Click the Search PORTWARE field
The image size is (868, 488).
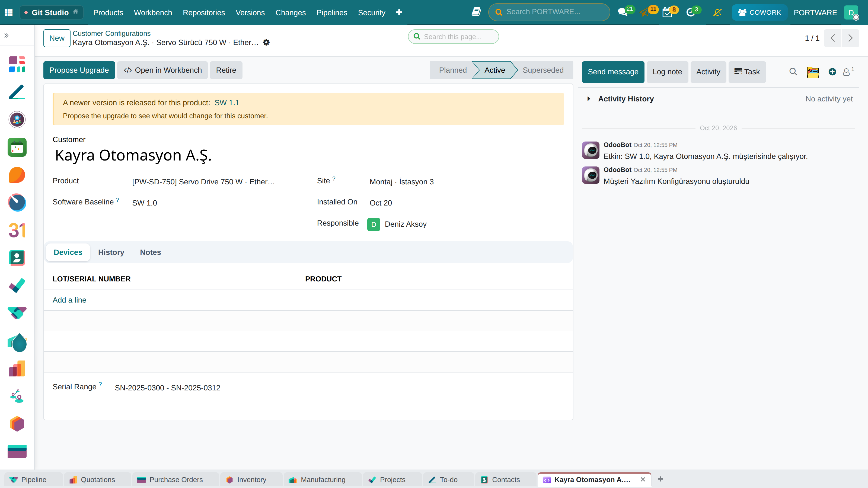[549, 12]
